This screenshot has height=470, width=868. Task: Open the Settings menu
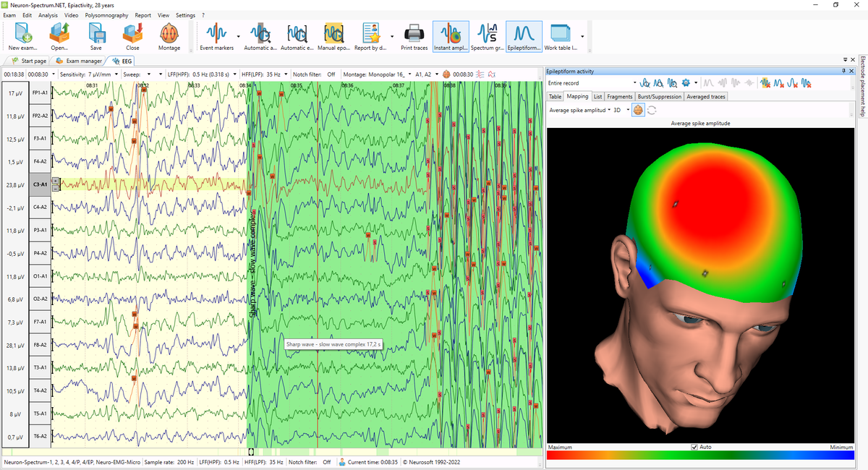(185, 15)
